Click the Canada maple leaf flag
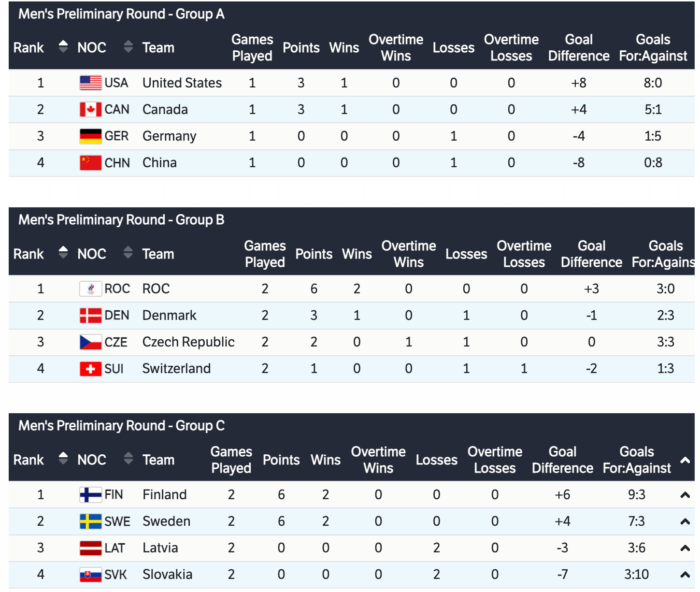700x592 pixels. [90, 110]
